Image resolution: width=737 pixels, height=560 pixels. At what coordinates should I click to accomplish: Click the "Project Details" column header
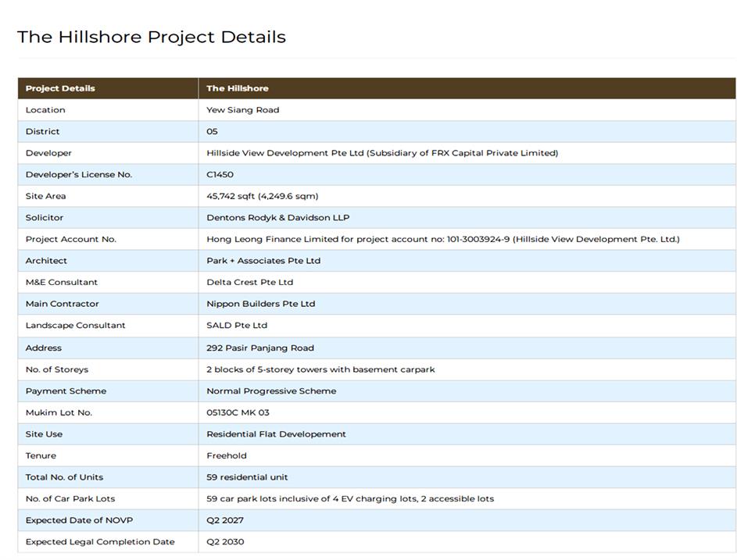pyautogui.click(x=60, y=88)
